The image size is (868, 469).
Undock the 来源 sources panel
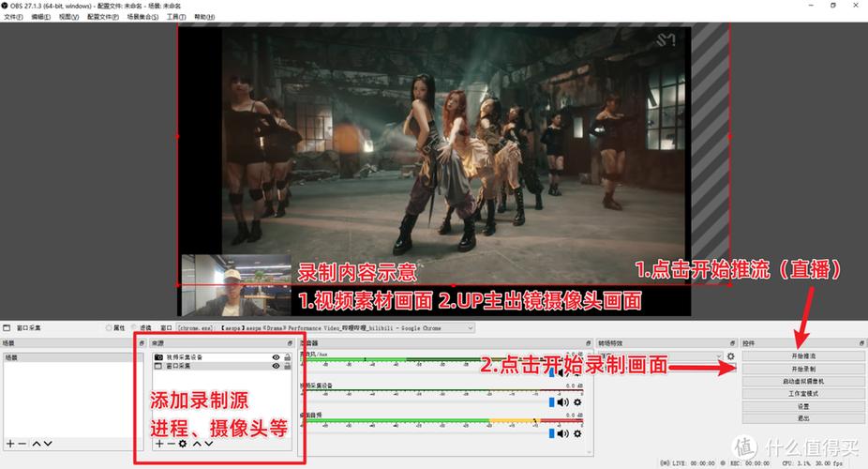290,343
